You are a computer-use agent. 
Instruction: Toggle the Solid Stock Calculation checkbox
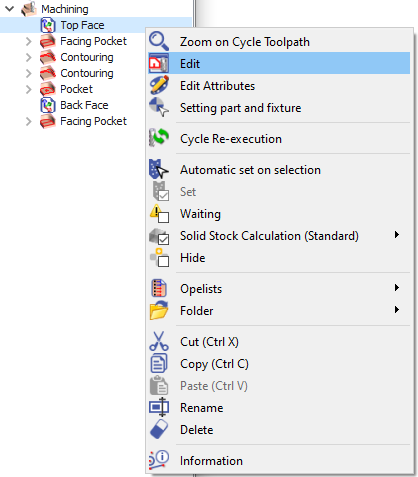163,239
